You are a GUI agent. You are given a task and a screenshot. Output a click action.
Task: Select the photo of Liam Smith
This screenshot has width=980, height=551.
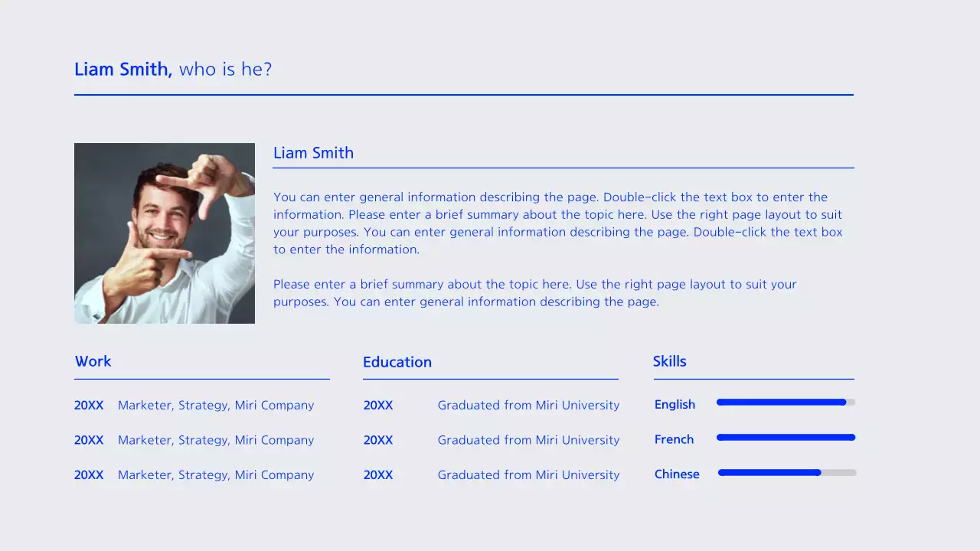(x=164, y=233)
